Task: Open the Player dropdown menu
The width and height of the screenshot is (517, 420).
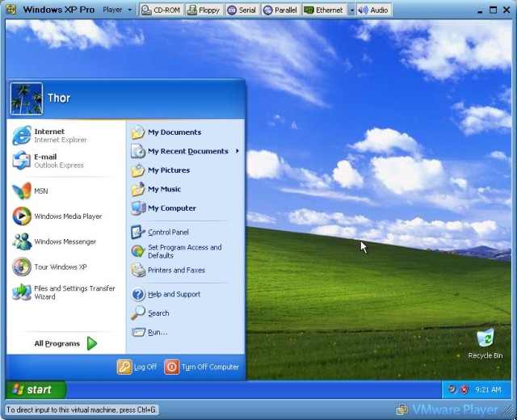Action: pyautogui.click(x=117, y=10)
